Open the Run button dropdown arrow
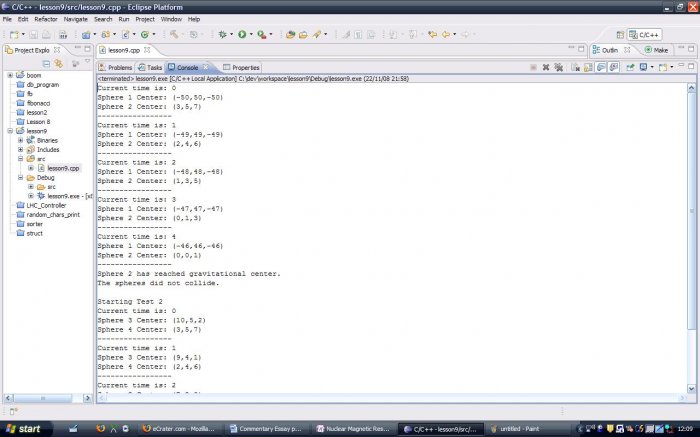 [251, 34]
